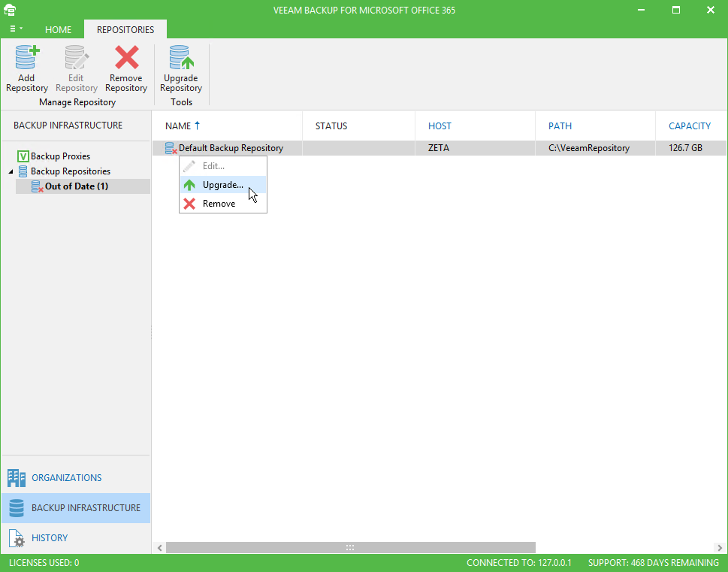
Task: Sort by the HOST column header
Action: 440,126
